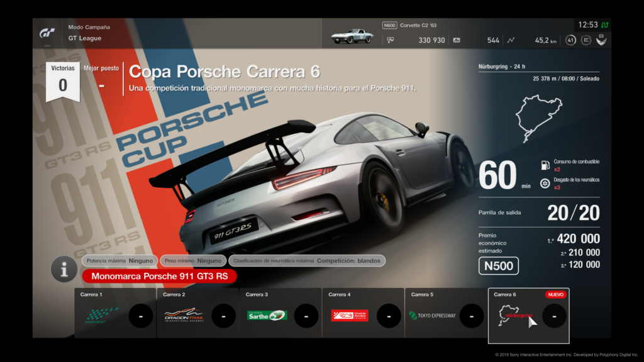Click the result circle in Carrera 5
644x362 pixels.
click(x=472, y=316)
